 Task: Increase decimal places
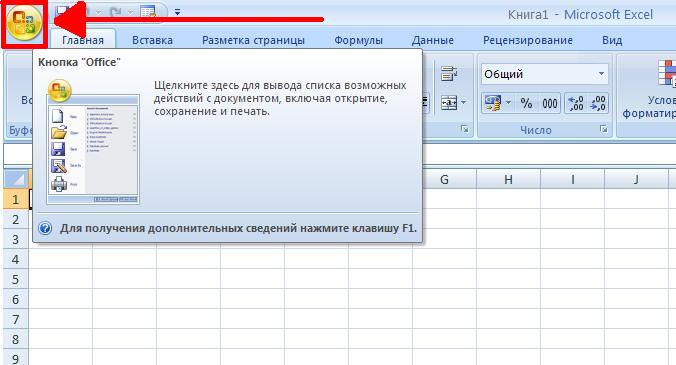(x=576, y=103)
